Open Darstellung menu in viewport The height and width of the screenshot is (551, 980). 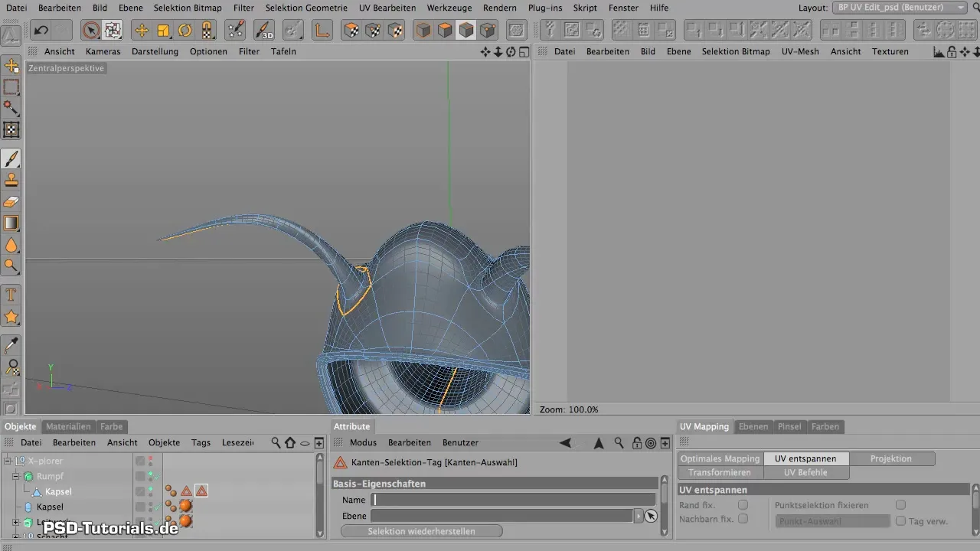(155, 51)
